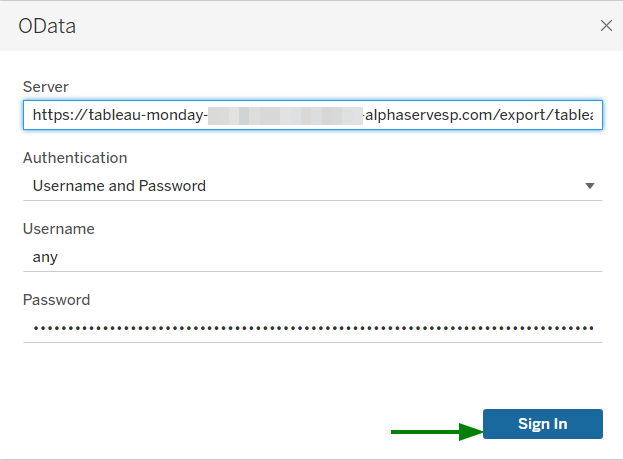Screen dimensions: 623x460
Task: Click the blurred portion of server URL
Action: [285, 115]
